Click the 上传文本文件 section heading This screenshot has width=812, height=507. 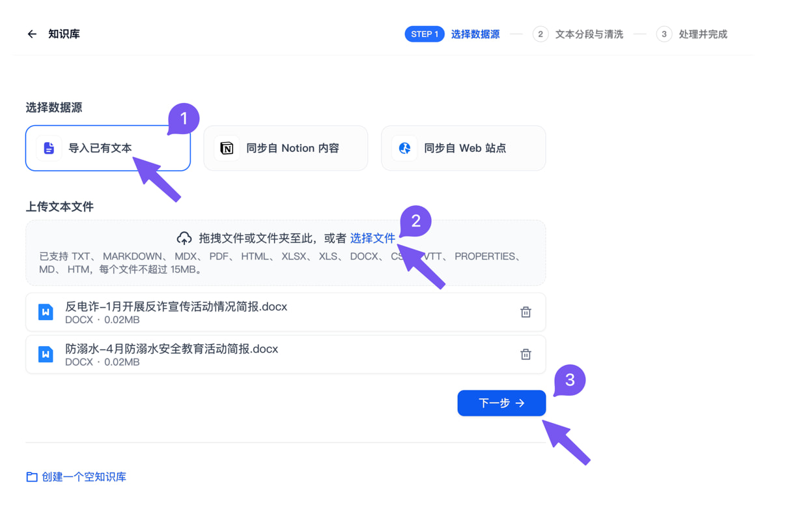click(59, 207)
